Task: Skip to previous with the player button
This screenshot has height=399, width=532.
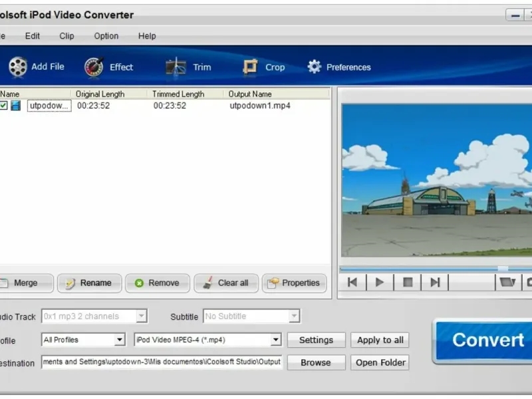Action: coord(352,282)
